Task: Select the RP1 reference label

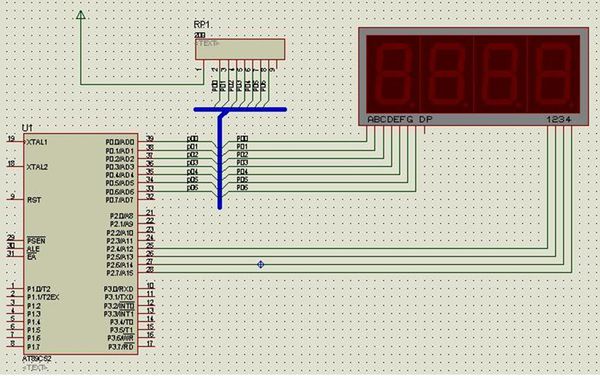Action: click(x=202, y=25)
